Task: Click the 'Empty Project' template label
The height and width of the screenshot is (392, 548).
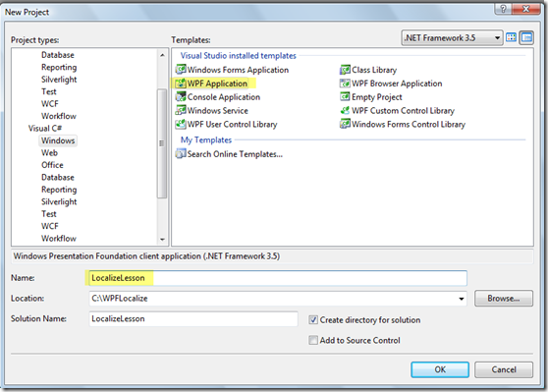Action: (377, 97)
